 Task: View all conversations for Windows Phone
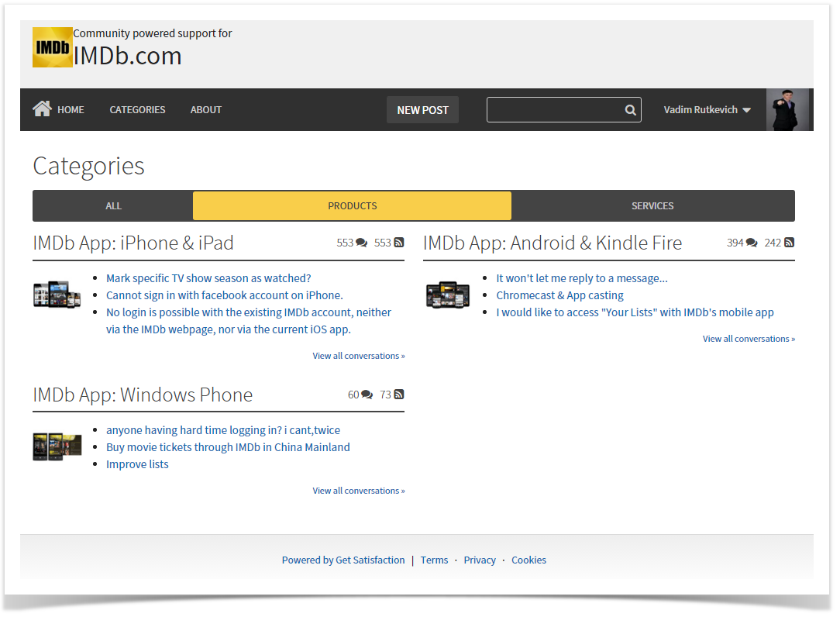(359, 491)
